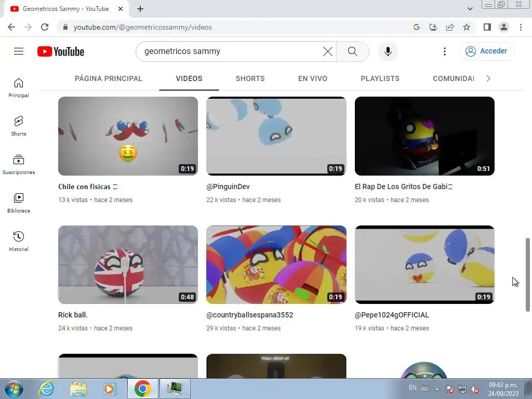Launch Internet Explorer from the taskbar
This screenshot has height=399, width=532.
click(x=46, y=389)
